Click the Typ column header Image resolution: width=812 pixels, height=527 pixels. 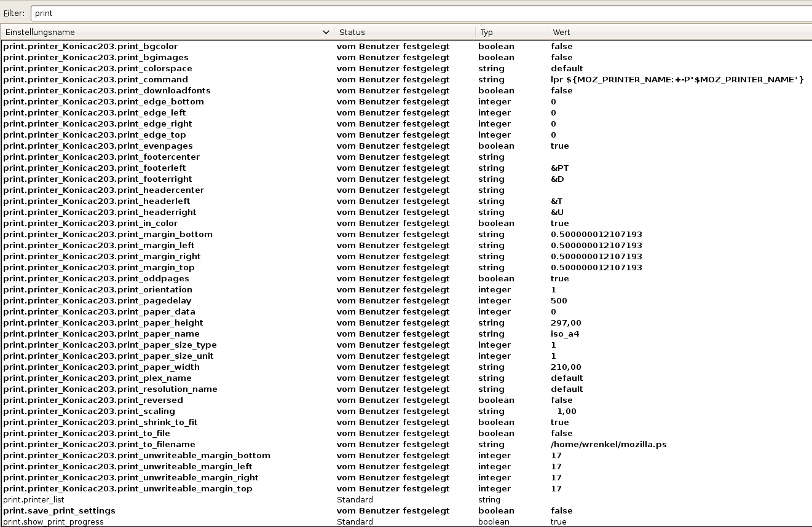[510, 32]
